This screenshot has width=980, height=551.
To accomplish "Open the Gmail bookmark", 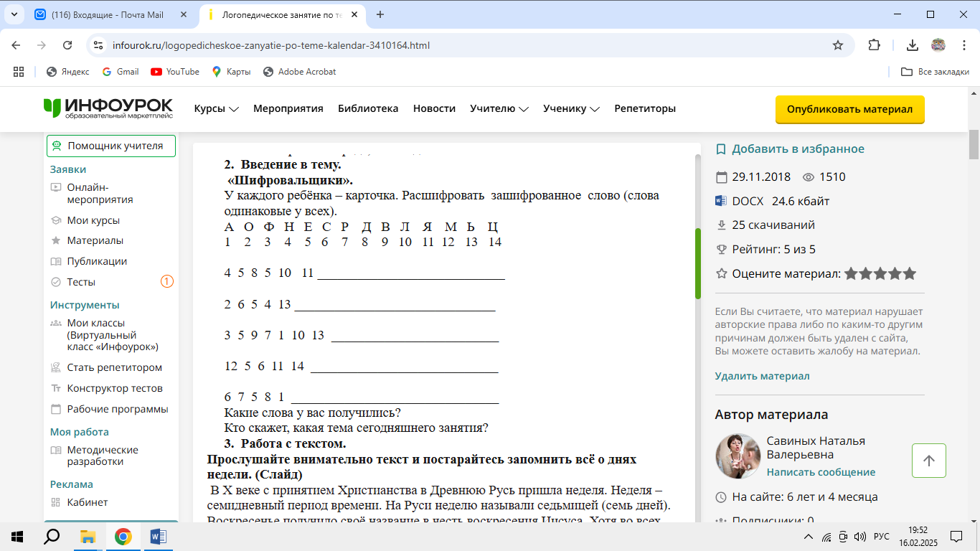I will pyautogui.click(x=121, y=72).
